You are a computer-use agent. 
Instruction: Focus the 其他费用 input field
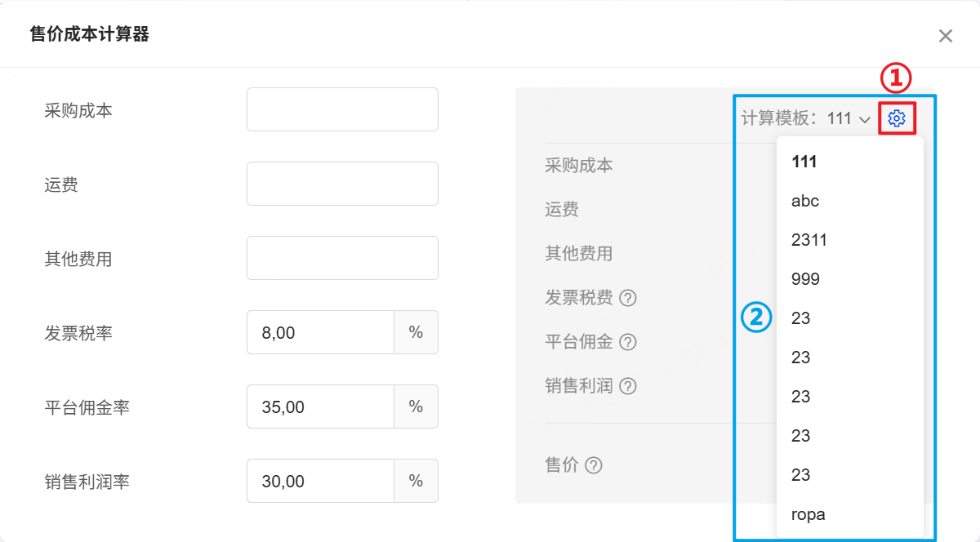click(342, 258)
